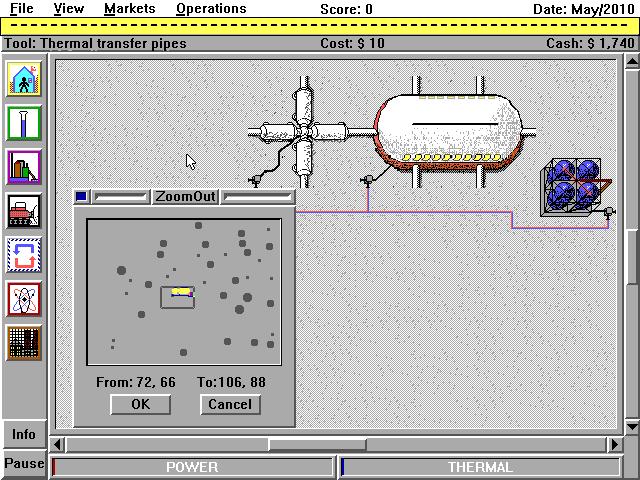This screenshot has width=640, height=480.
Task: Click the valve beside the blue tanks
Action: [x=608, y=212]
